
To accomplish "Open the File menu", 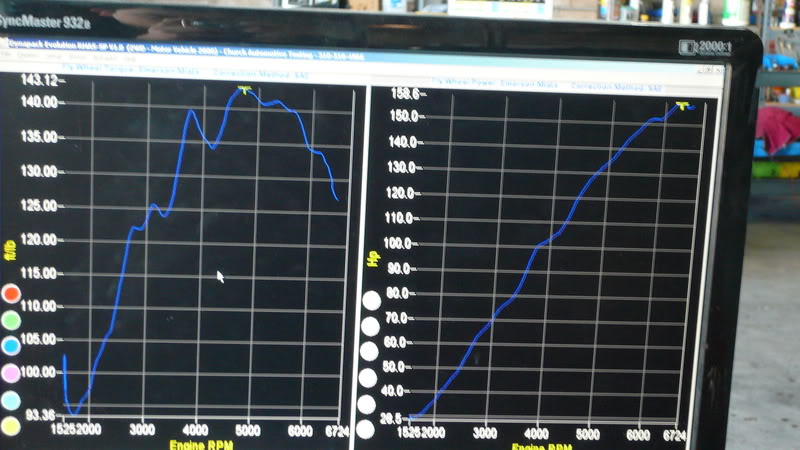I will [6, 54].
